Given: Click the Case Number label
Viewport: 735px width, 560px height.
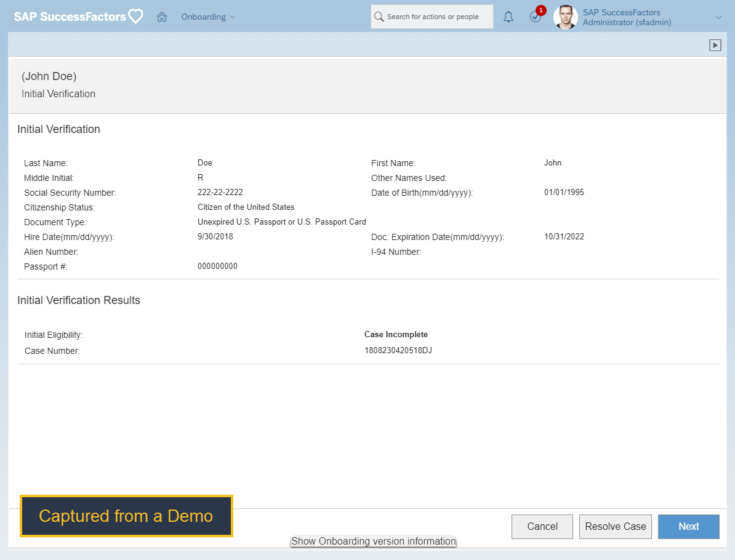Looking at the screenshot, I should point(52,351).
